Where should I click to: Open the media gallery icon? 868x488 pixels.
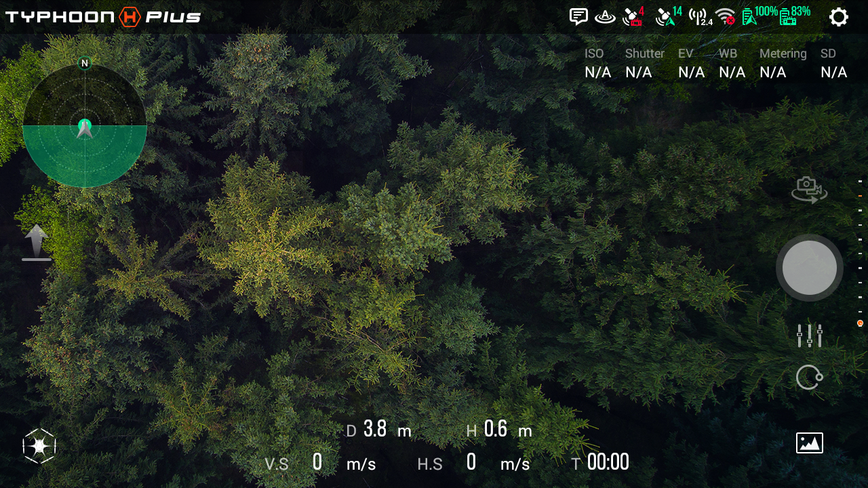click(x=810, y=443)
